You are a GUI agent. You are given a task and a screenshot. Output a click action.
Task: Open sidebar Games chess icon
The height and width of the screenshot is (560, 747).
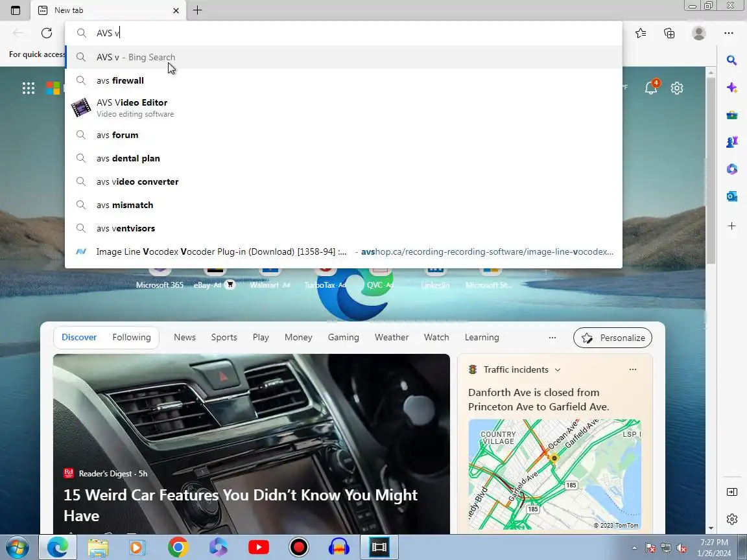tap(732, 142)
